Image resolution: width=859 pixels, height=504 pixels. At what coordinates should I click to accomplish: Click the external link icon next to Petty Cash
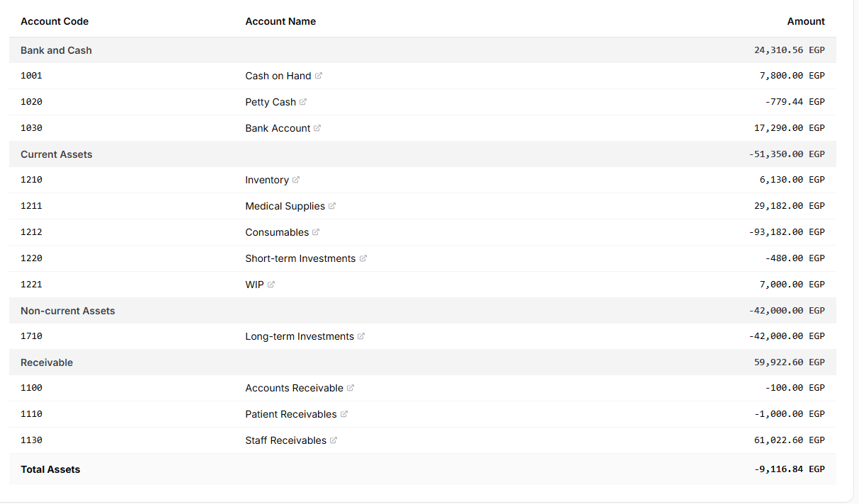pos(303,102)
